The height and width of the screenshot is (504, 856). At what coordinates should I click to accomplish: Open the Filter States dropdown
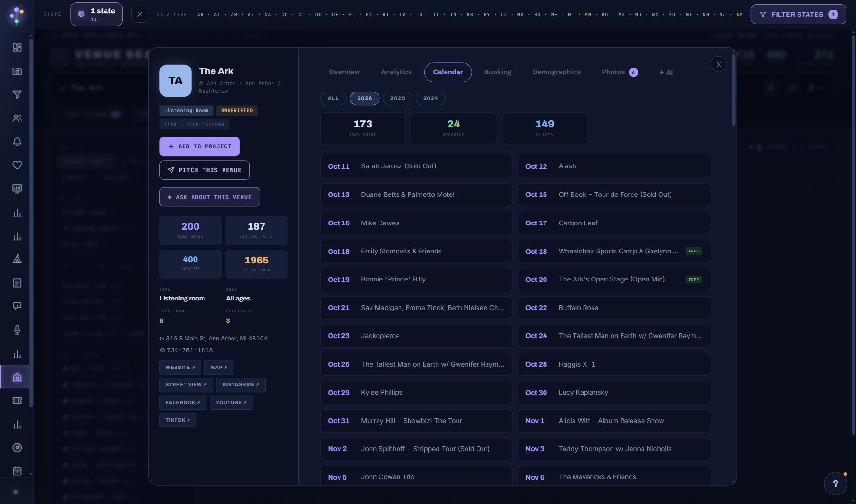[798, 14]
